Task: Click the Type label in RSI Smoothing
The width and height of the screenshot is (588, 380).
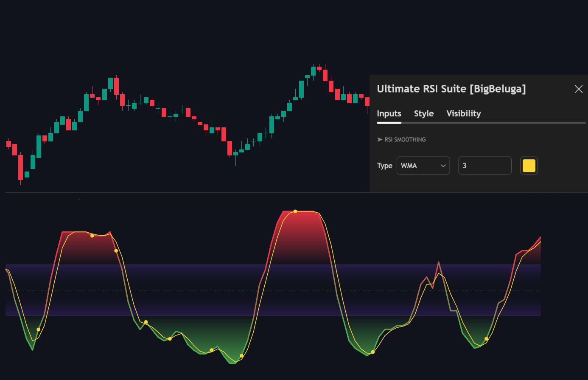Action: [385, 166]
